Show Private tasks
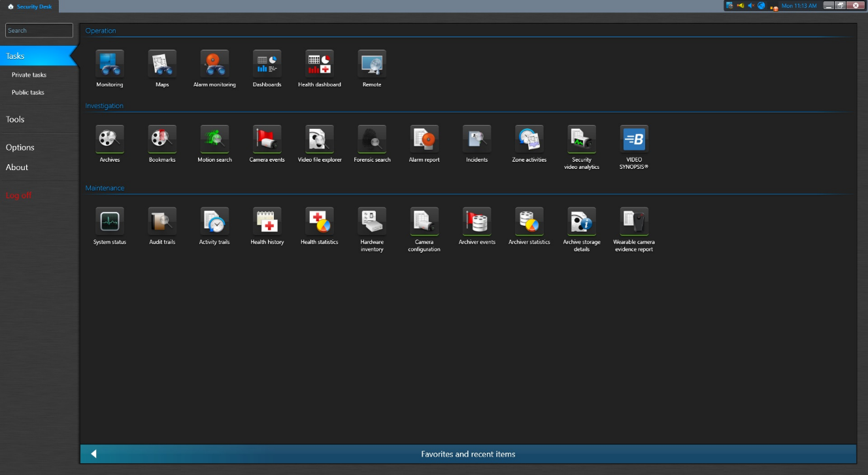This screenshot has height=475, width=868. 29,75
